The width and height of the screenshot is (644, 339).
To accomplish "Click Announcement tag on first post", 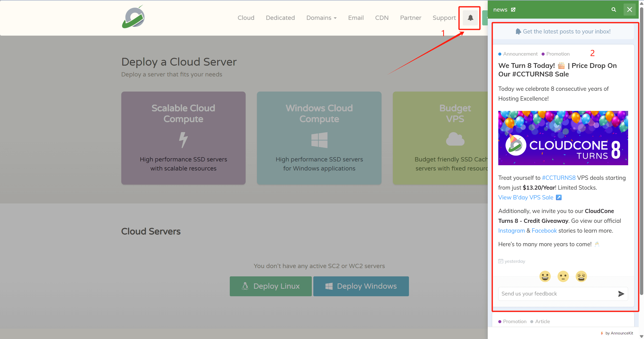I will click(518, 54).
